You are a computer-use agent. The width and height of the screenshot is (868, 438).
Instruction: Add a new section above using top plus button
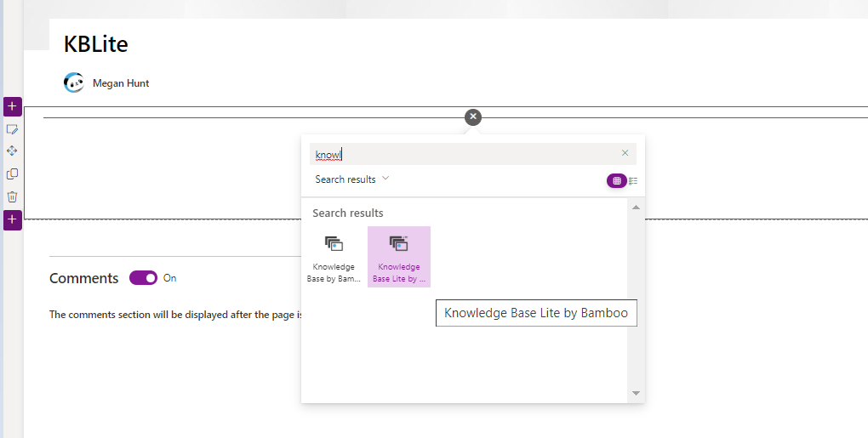pos(12,106)
